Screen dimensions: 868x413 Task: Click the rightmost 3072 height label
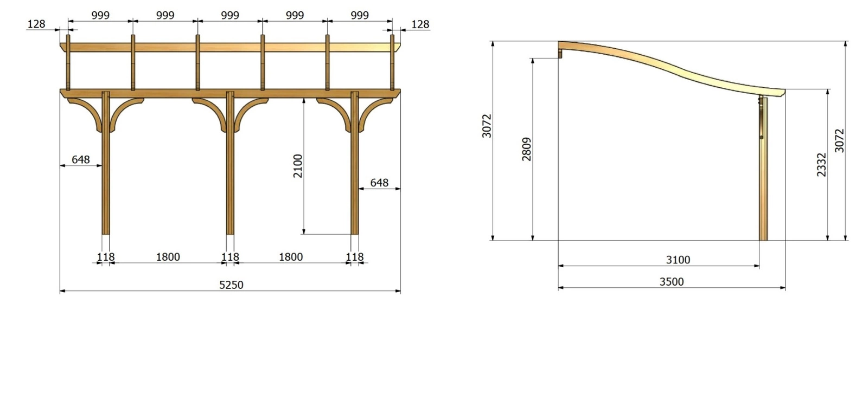(x=839, y=140)
